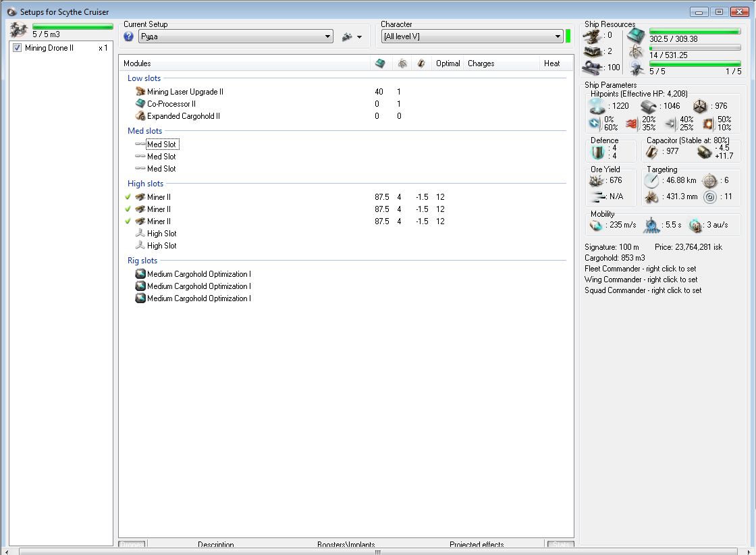Sort by the Charges column header
This screenshot has height=555, width=756.
tap(481, 63)
